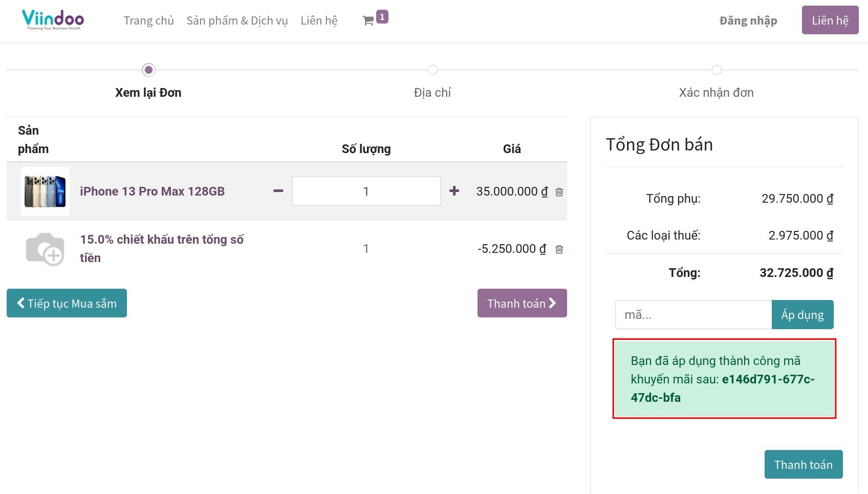868x494 pixels.
Task: Remove the 15% discount line trash icon
Action: pyautogui.click(x=559, y=249)
